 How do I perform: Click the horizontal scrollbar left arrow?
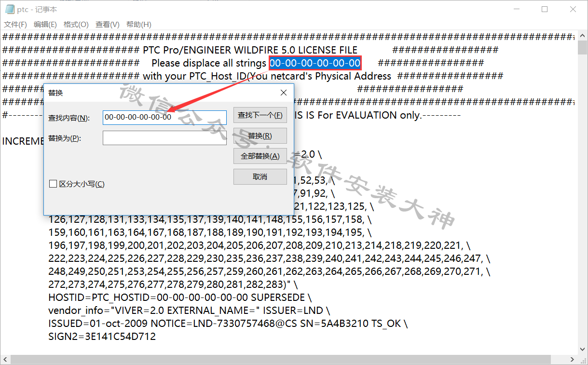pos(5,360)
